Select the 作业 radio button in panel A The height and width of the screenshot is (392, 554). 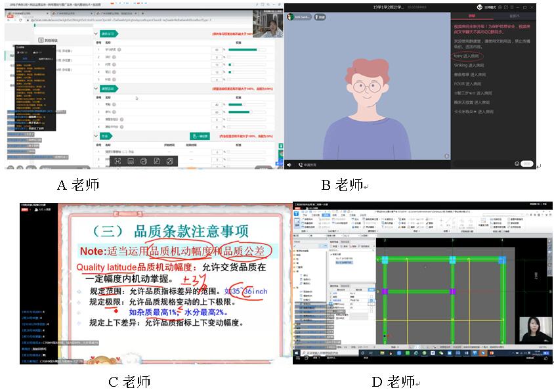[x=98, y=137]
